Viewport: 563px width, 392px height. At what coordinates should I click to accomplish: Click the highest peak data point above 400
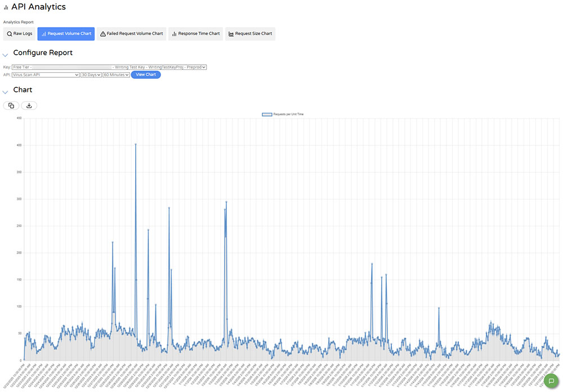tap(136, 145)
